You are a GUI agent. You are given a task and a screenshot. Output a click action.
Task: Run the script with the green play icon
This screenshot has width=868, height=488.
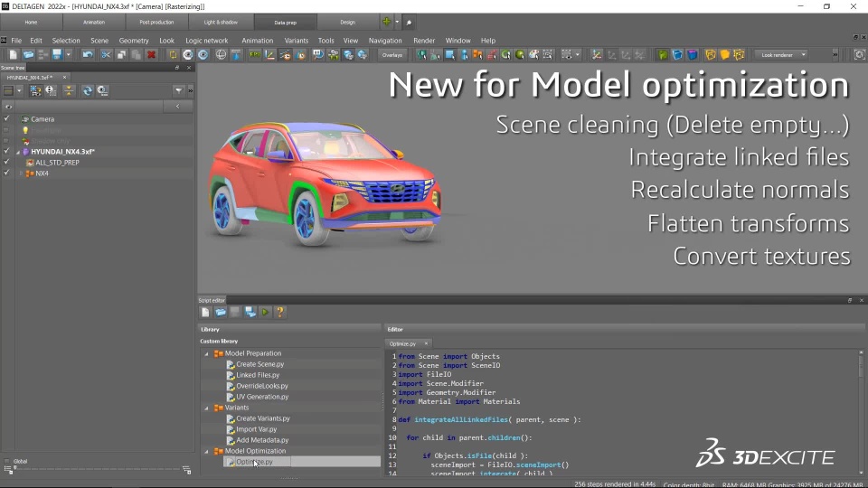click(265, 312)
